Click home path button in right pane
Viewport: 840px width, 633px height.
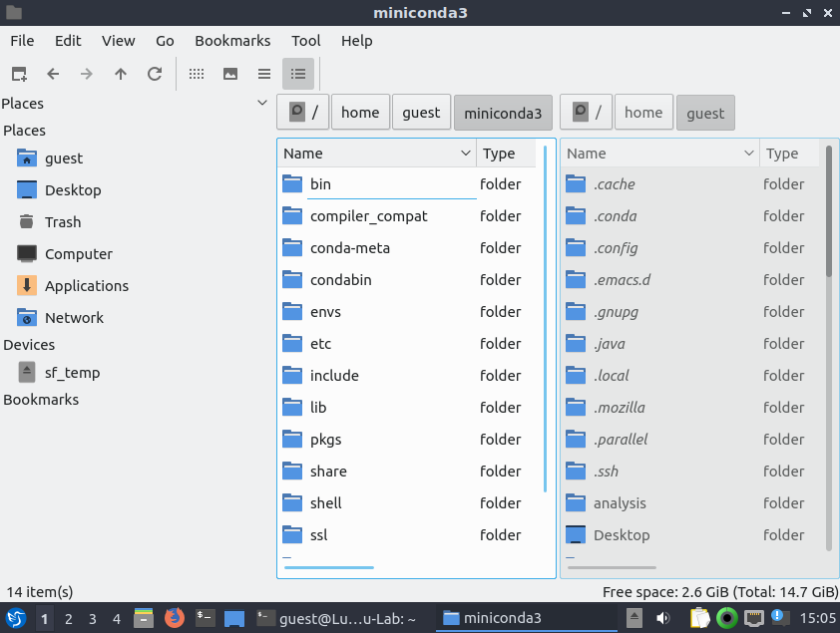coord(643,113)
